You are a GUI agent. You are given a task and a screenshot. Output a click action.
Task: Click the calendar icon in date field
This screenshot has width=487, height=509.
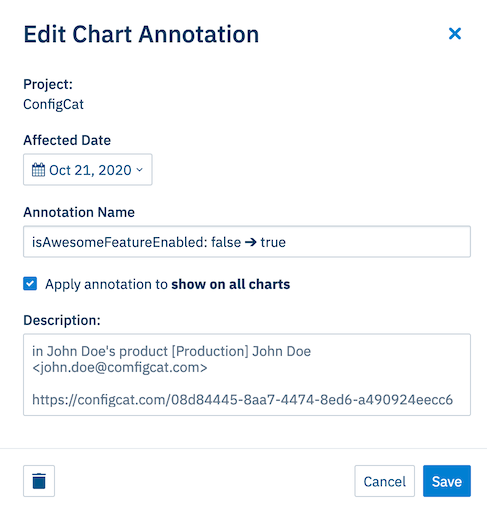38,170
